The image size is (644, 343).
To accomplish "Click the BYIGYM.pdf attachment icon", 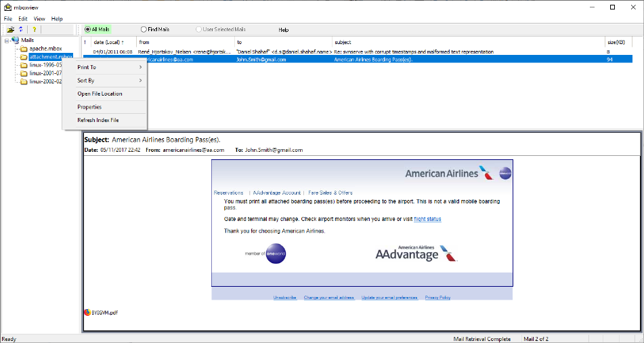I will pos(87,312).
